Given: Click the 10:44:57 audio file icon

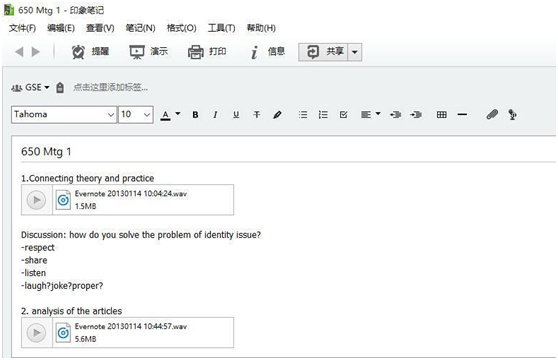Looking at the screenshot, I should tap(63, 333).
